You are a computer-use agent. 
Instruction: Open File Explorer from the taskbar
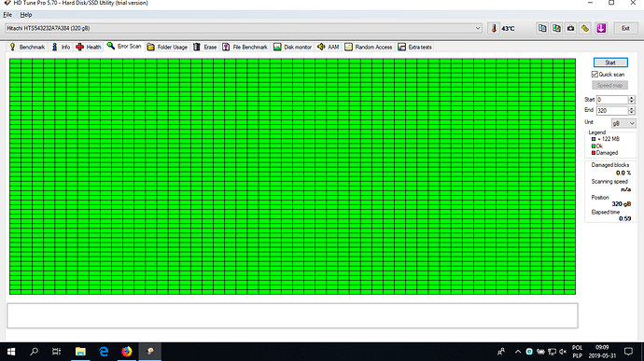pyautogui.click(x=80, y=352)
